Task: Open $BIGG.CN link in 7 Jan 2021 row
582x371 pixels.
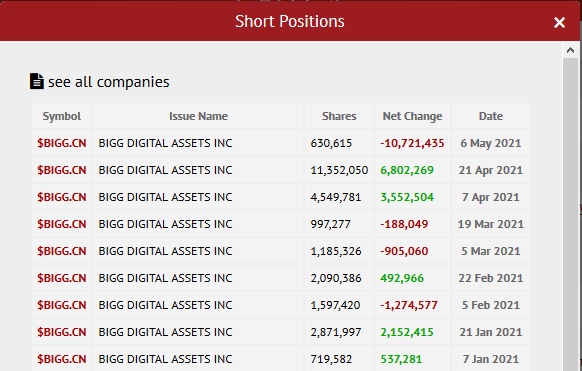Action: click(62, 359)
